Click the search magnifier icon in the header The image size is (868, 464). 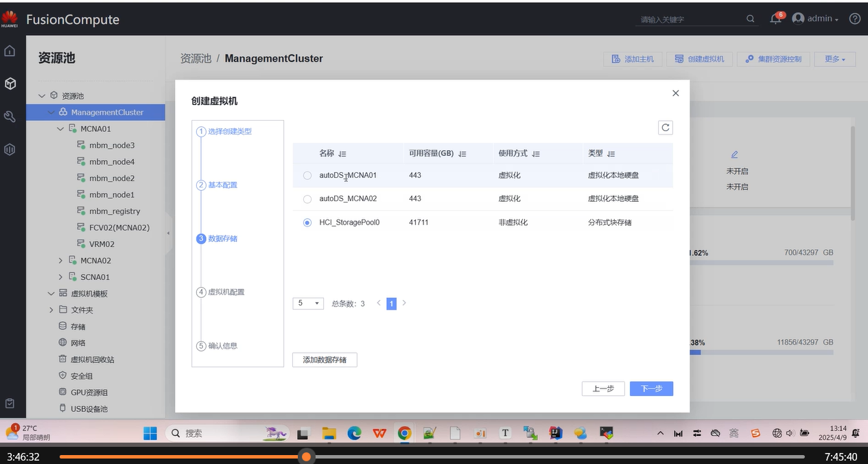pyautogui.click(x=751, y=19)
